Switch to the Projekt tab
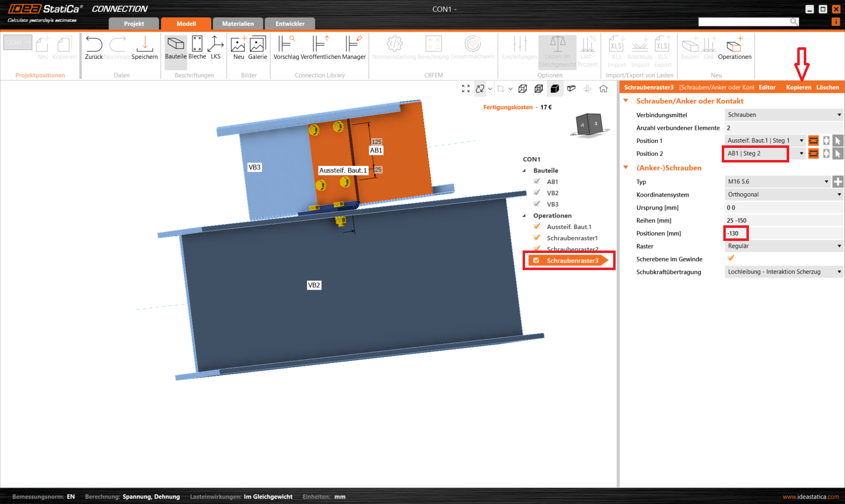This screenshot has height=504, width=845. tap(134, 24)
